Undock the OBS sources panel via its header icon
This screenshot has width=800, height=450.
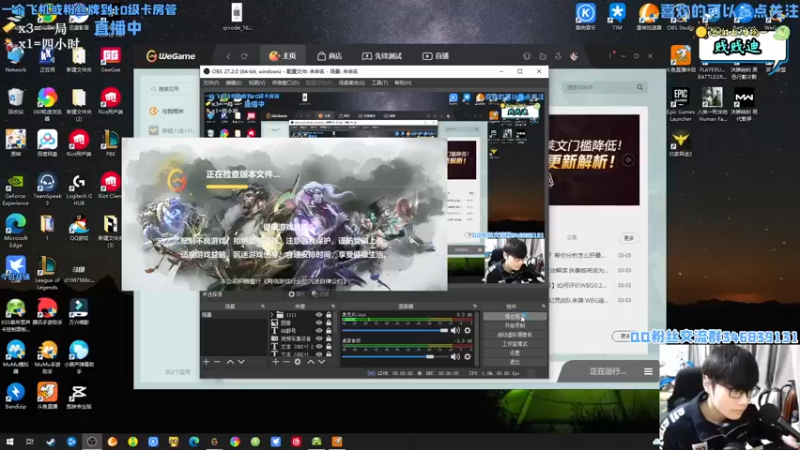click(333, 306)
